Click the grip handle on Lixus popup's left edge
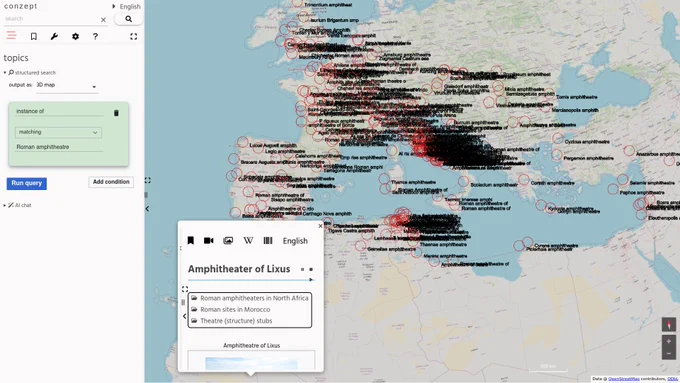 [x=183, y=302]
